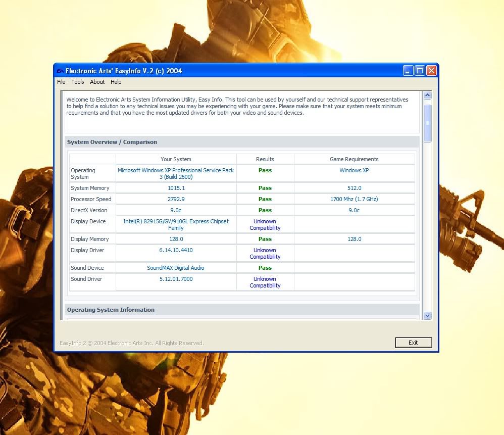Select the System Overview / Comparison header
The height and width of the screenshot is (435, 504).
(x=112, y=142)
